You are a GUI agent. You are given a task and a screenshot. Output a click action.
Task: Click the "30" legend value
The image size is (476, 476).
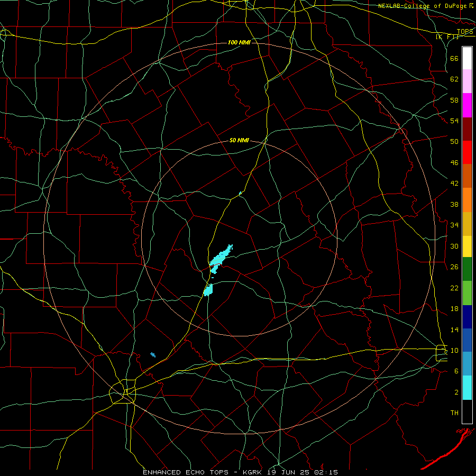[454, 246]
